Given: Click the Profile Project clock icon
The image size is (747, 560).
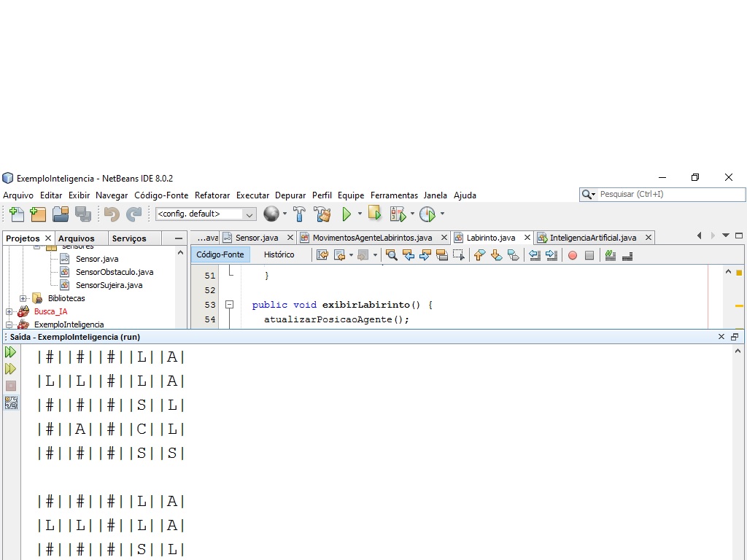Looking at the screenshot, I should pos(427,214).
